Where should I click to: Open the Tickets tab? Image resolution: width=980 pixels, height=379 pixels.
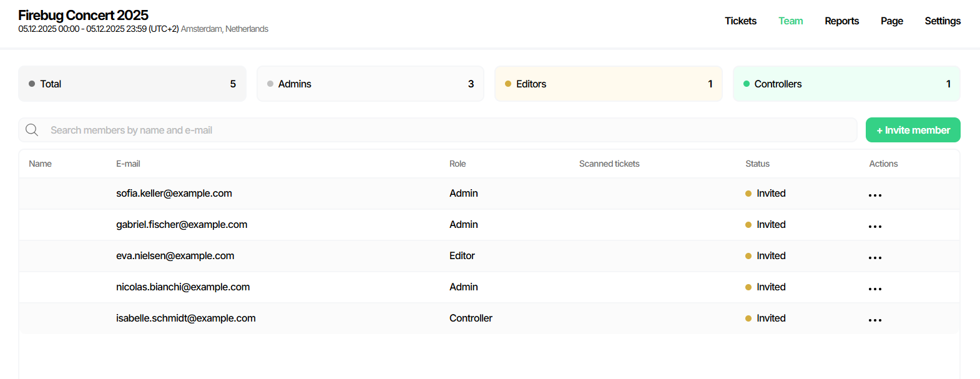740,21
